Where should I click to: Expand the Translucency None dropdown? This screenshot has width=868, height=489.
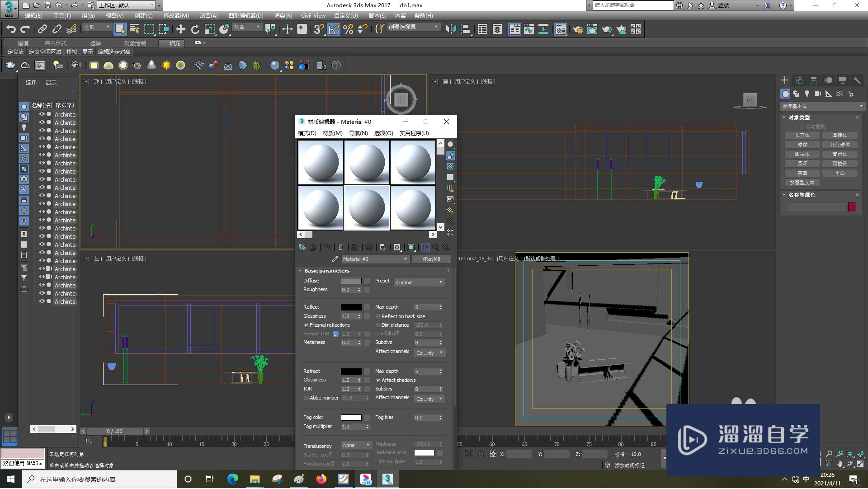click(x=356, y=445)
